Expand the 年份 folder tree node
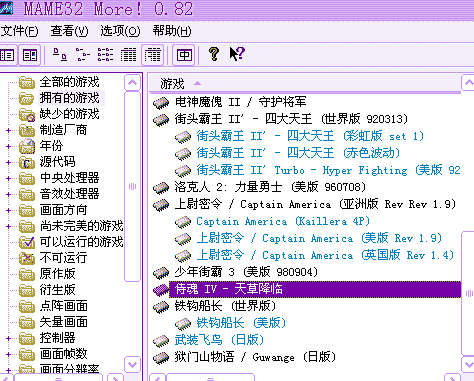Viewport: 474px width, 381px height. 8,146
